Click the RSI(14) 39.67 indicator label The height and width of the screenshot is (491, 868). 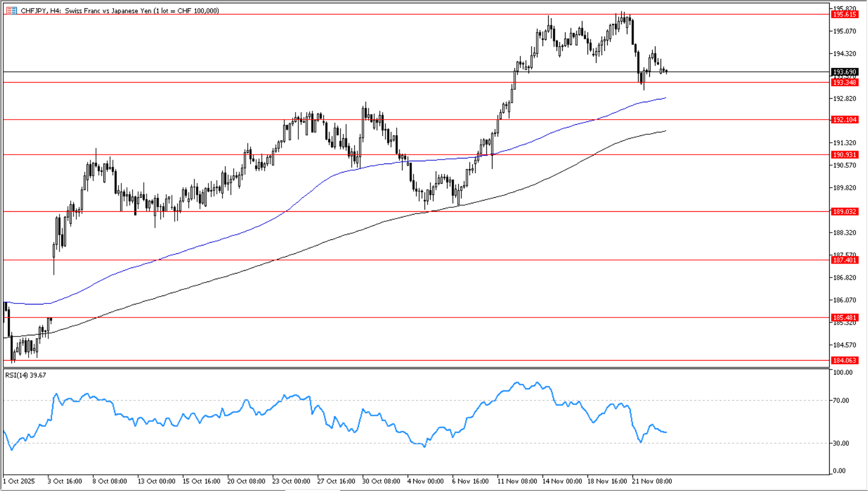[26, 375]
